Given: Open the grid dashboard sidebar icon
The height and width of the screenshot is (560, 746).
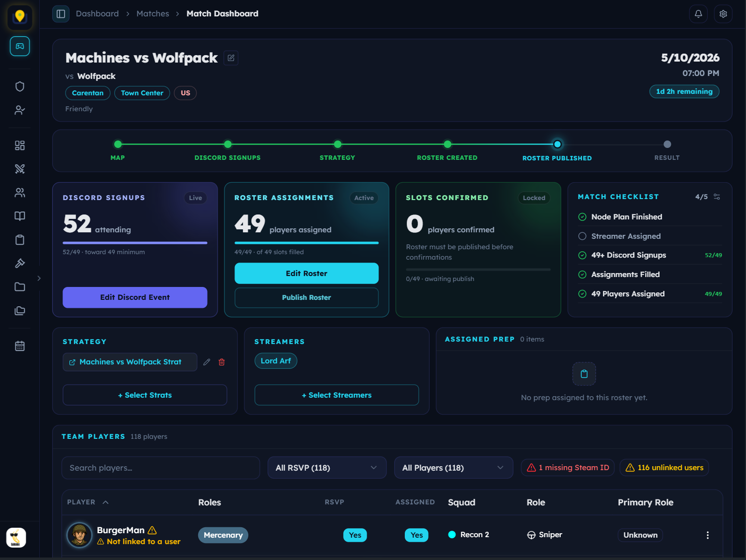Looking at the screenshot, I should 20,145.
